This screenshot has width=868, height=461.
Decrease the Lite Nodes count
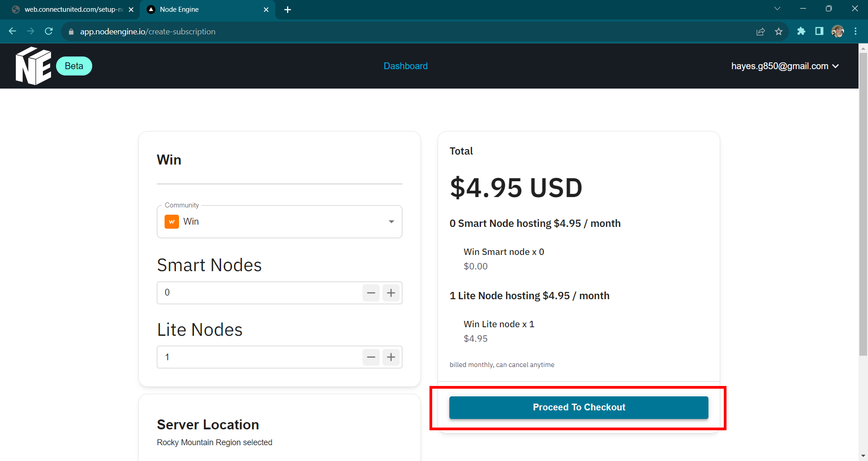pos(371,357)
